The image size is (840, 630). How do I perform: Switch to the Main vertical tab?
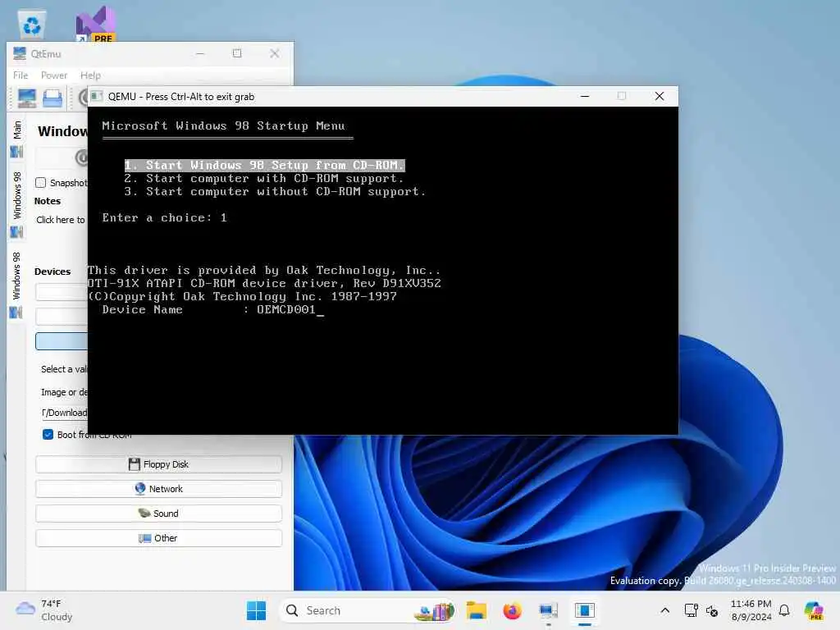coord(17,130)
